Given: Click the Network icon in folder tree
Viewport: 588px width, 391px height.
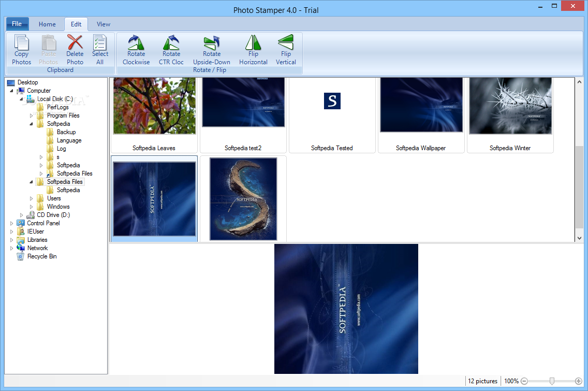Looking at the screenshot, I should pyautogui.click(x=21, y=248).
